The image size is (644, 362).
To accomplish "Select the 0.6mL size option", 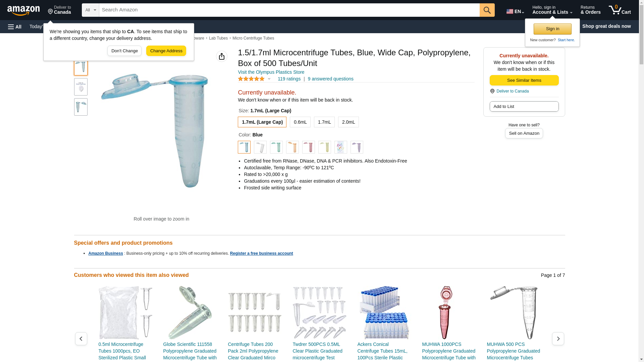I will 300,122.
